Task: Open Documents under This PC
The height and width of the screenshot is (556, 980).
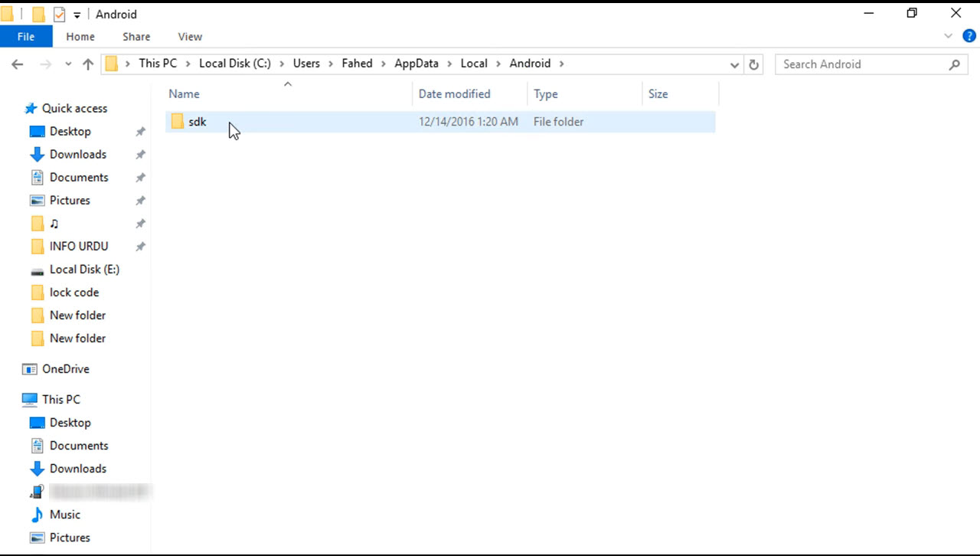Action: tap(79, 446)
